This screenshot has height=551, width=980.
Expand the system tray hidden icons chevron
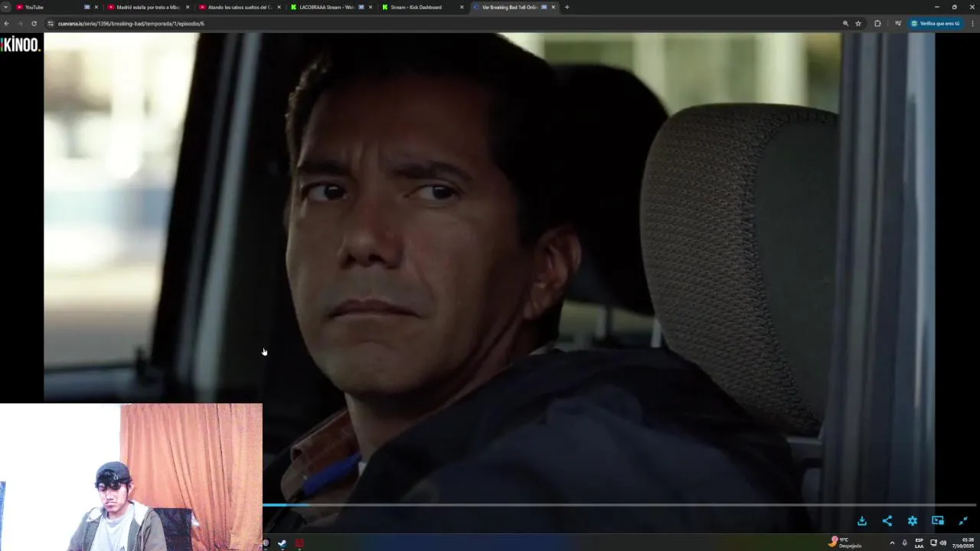coord(892,543)
